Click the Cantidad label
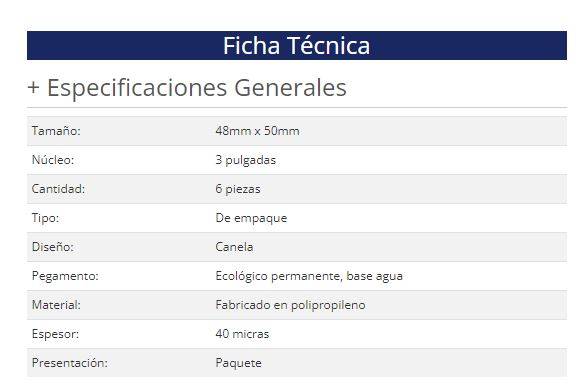Viewport: 585px width, 392px height. coord(58,189)
